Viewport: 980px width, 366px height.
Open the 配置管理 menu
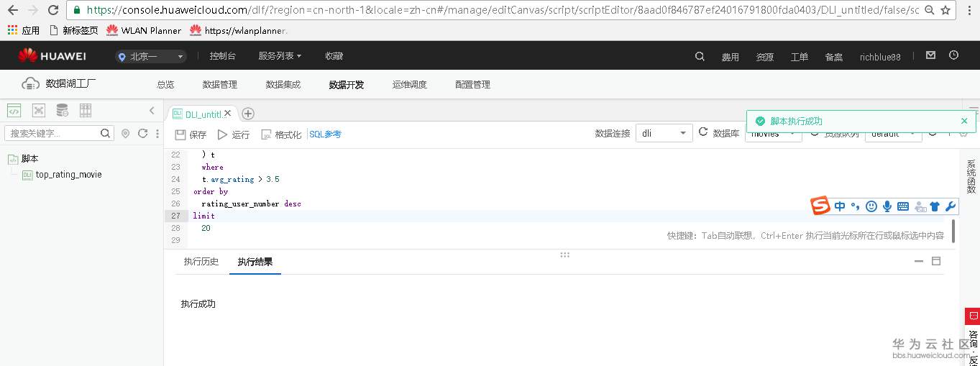pyautogui.click(x=472, y=84)
